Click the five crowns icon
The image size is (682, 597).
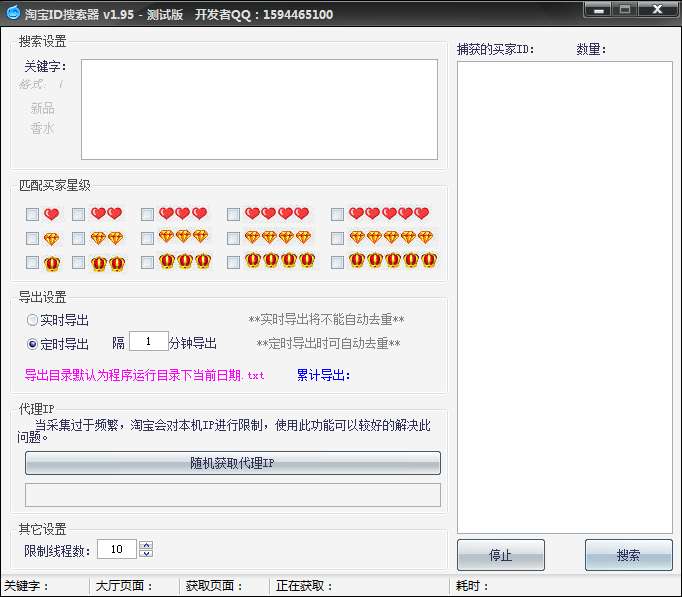393,260
